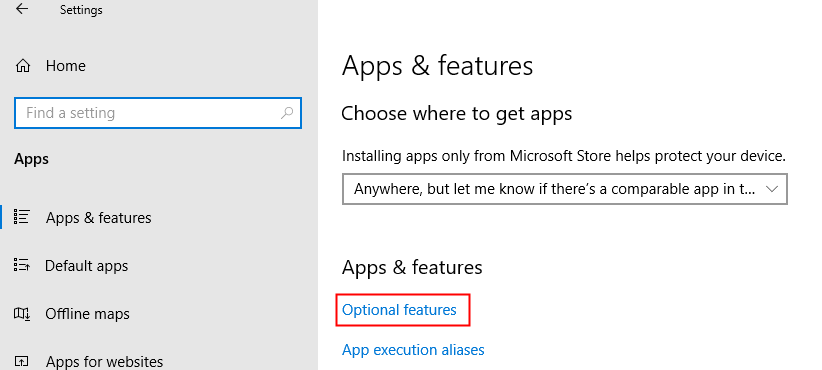
Task: Click the magnifier icon in search box
Action: pyautogui.click(x=287, y=113)
